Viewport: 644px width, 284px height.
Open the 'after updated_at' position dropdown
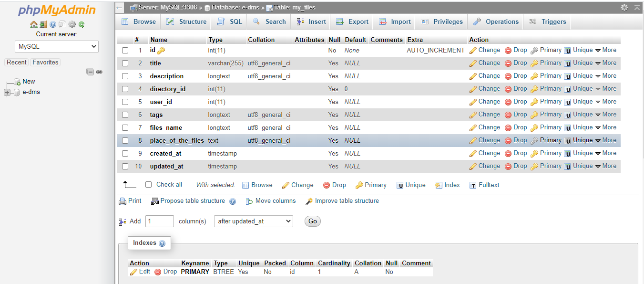254,221
